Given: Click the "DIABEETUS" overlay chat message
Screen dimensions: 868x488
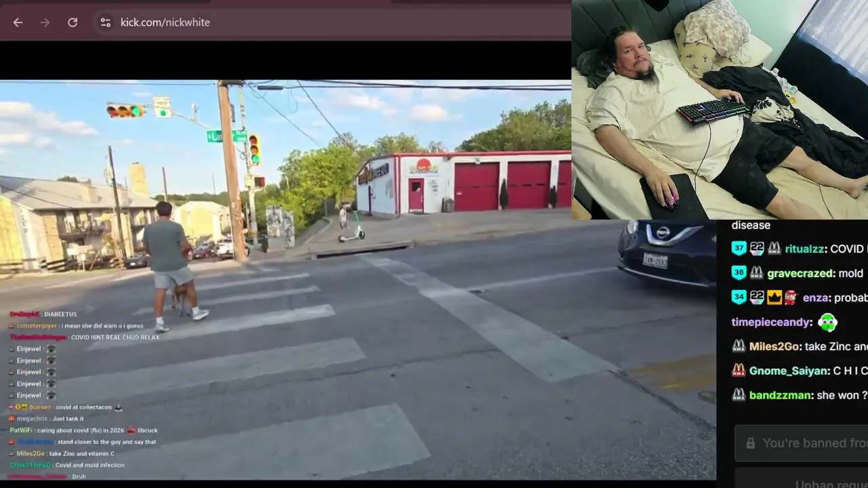Looking at the screenshot, I should click(x=60, y=314).
